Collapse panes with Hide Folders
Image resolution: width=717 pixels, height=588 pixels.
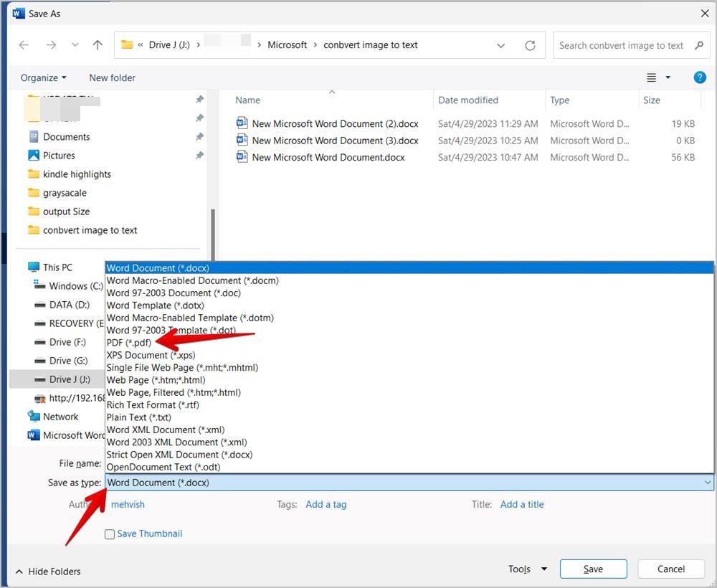click(x=48, y=571)
